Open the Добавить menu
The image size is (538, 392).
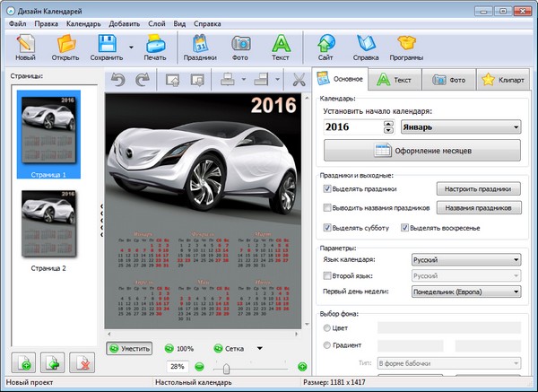pos(125,23)
